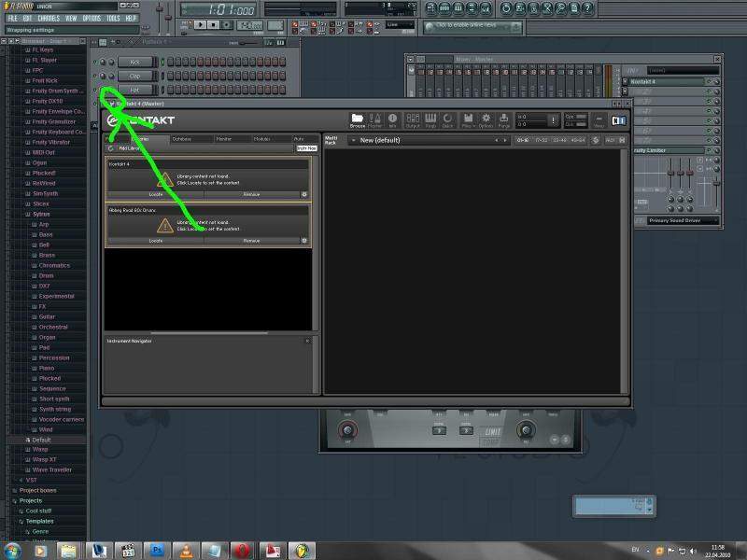Click the stop button in the FL transport

(214, 25)
